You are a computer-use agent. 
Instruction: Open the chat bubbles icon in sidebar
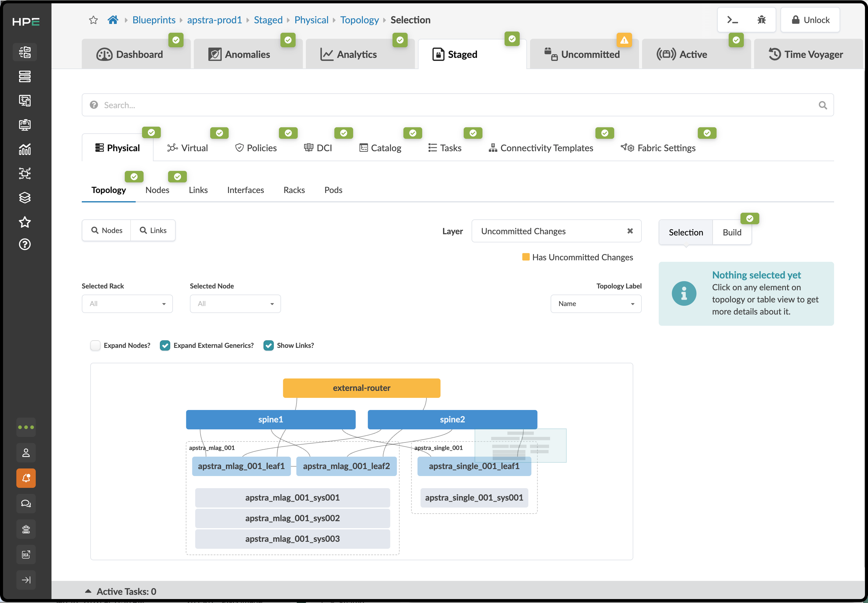(x=26, y=504)
